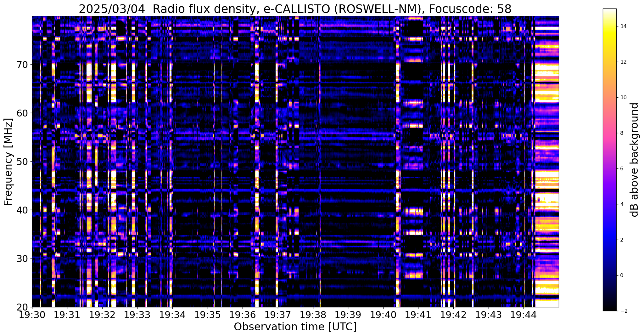Click the 50 MHz frequency tick label
The height and width of the screenshot is (336, 644).
click(x=22, y=162)
